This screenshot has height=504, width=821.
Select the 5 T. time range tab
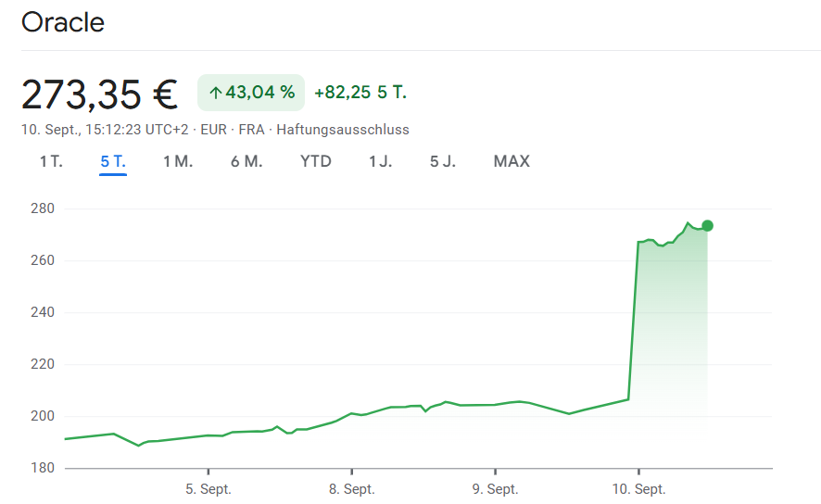coord(113,161)
